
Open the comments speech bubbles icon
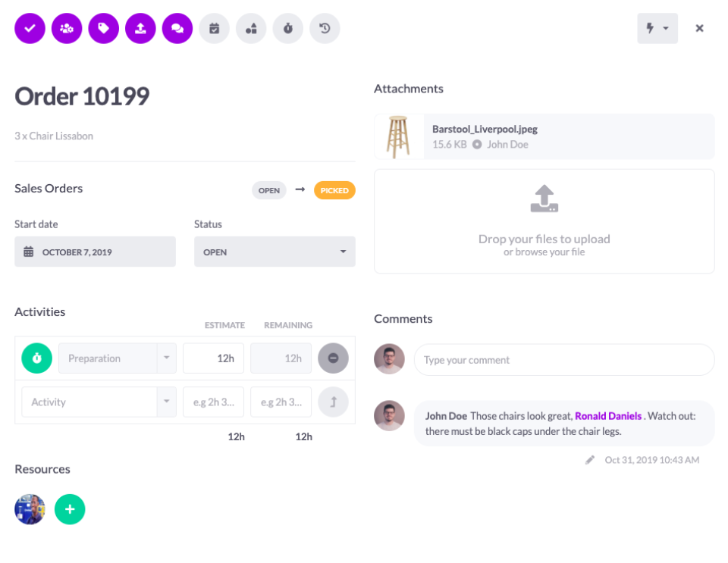pos(177,29)
